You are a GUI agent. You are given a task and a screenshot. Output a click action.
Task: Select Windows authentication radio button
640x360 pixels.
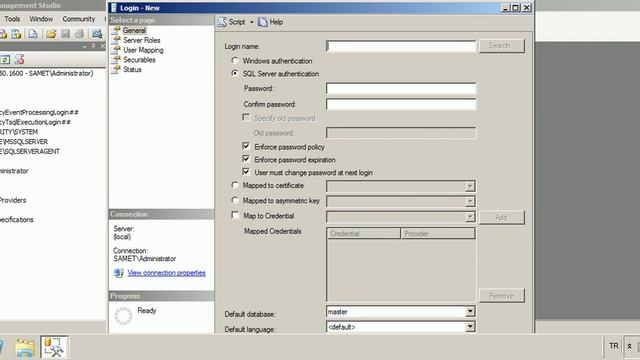pyautogui.click(x=235, y=60)
